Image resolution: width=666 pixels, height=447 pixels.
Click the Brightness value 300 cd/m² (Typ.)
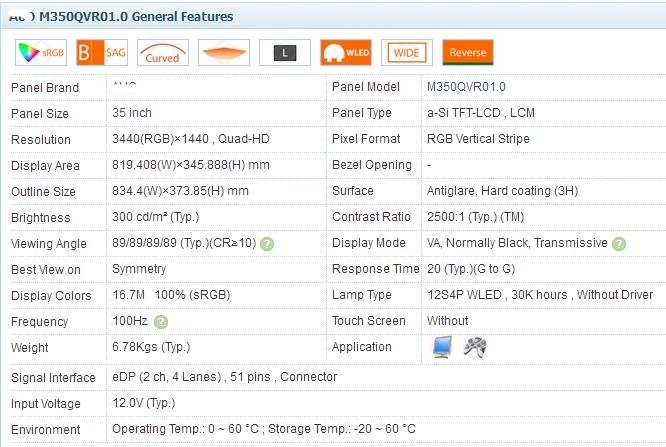[155, 217]
